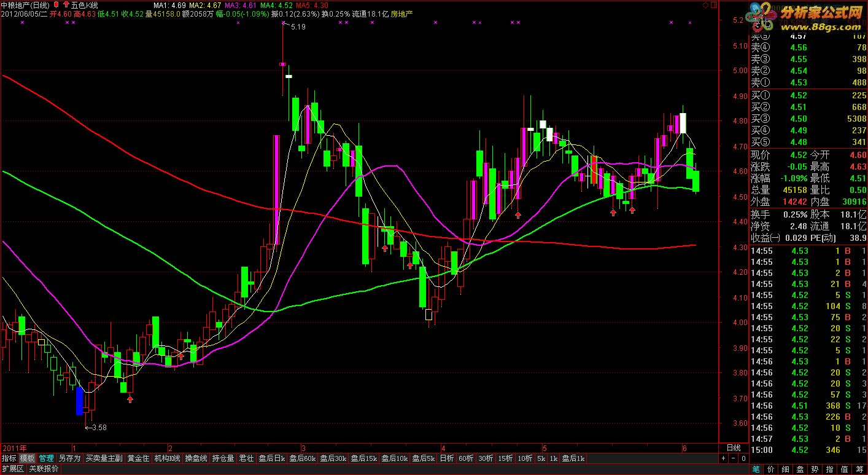Image resolution: width=868 pixels, height=475 pixels.
Task: Open the 扩展区 tab
Action: [x=13, y=469]
